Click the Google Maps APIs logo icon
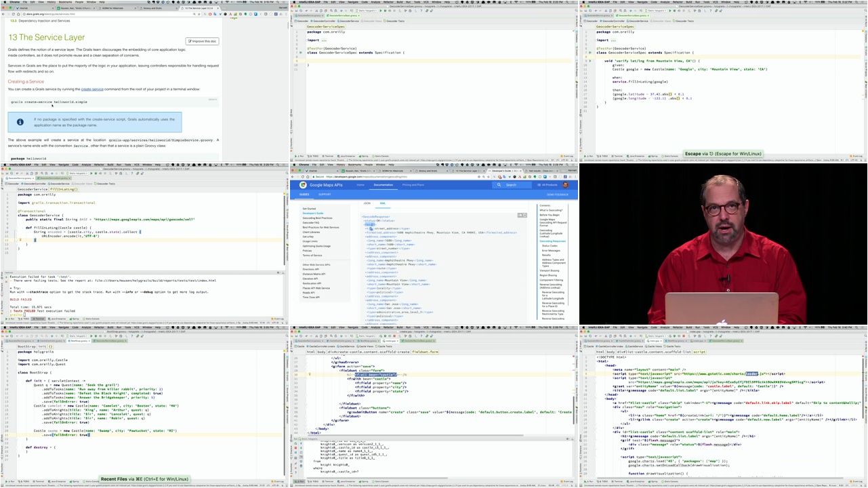The width and height of the screenshot is (868, 488). click(x=304, y=185)
